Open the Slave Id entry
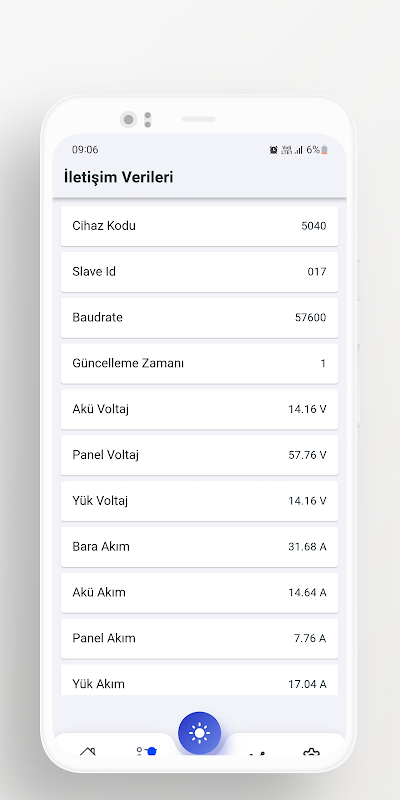Image resolution: width=400 pixels, height=800 pixels. pyautogui.click(x=199, y=272)
